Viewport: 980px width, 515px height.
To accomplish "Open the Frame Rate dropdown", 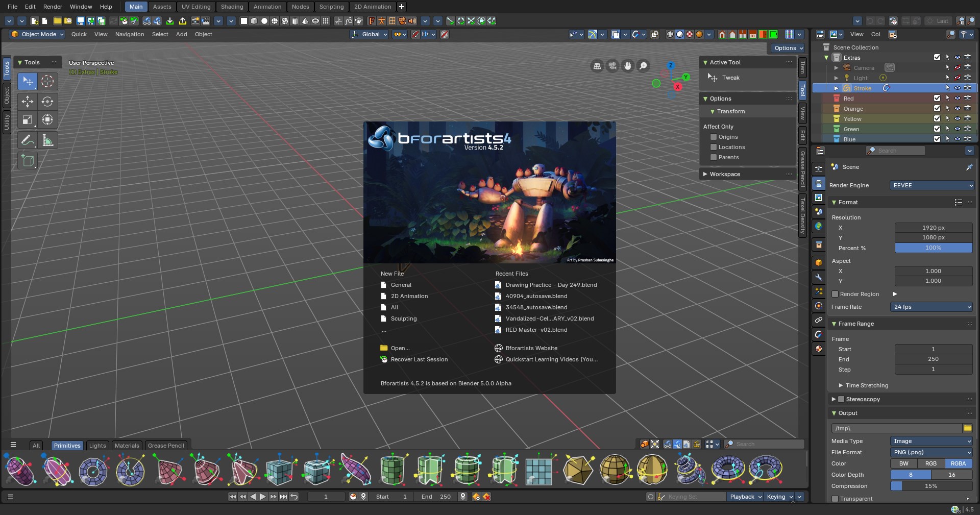I will click(x=931, y=307).
